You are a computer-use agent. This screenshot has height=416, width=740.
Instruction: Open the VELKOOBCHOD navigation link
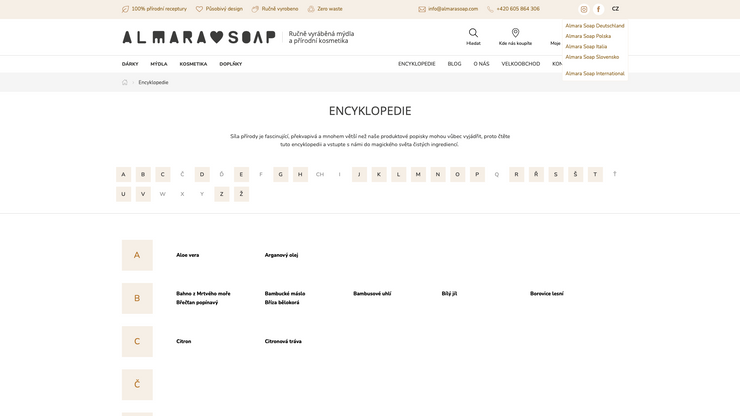tap(520, 64)
